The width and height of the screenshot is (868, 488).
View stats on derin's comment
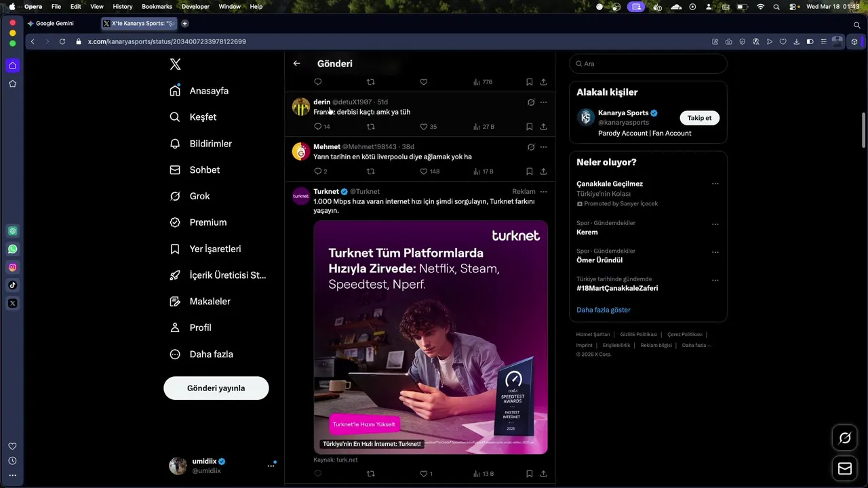[477, 127]
